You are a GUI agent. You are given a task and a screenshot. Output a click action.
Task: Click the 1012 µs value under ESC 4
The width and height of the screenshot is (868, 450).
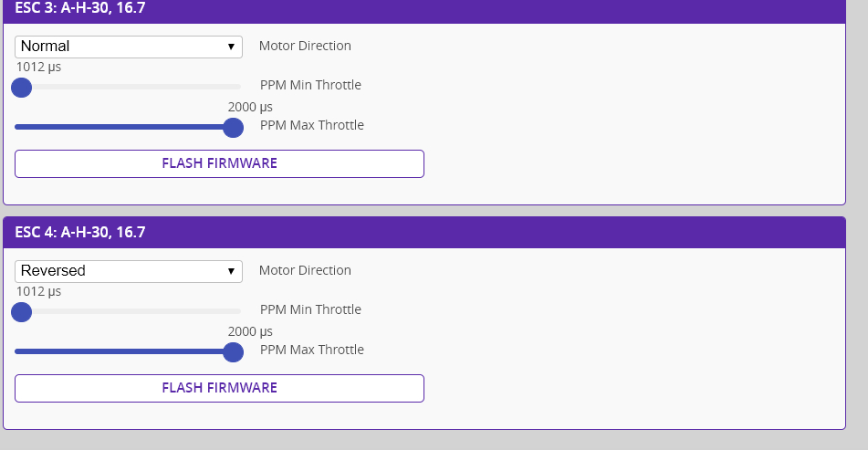(x=38, y=291)
